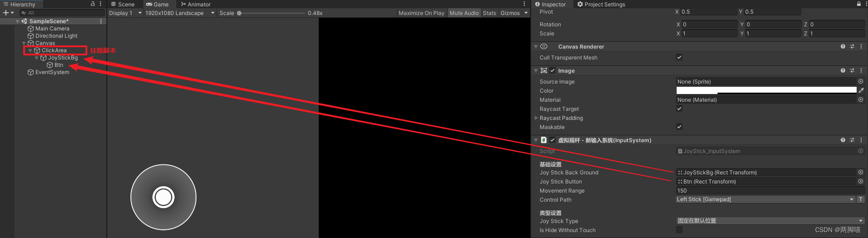The height and width of the screenshot is (238, 868).
Task: Open Display 1 dropdown
Action: pos(125,13)
